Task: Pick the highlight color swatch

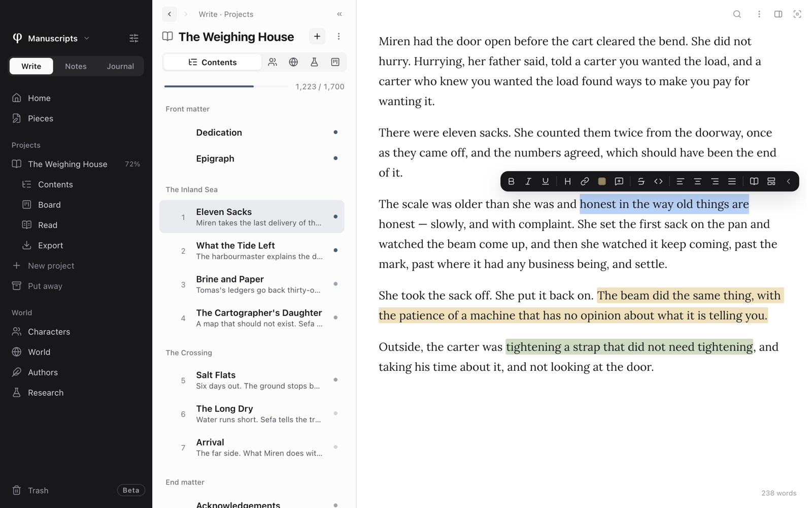Action: 602,181
